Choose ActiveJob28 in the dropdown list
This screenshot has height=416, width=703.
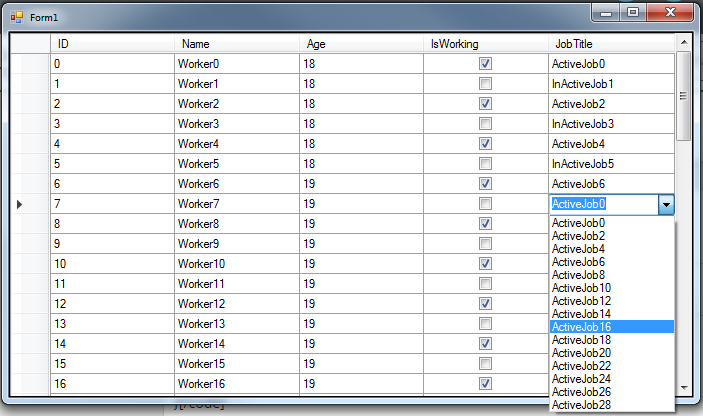point(611,405)
